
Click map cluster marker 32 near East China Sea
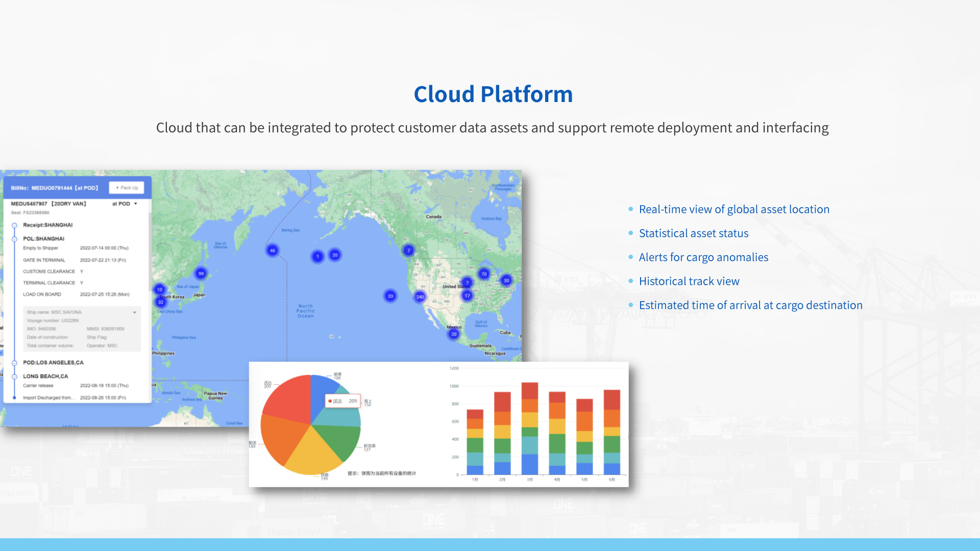coord(161,303)
